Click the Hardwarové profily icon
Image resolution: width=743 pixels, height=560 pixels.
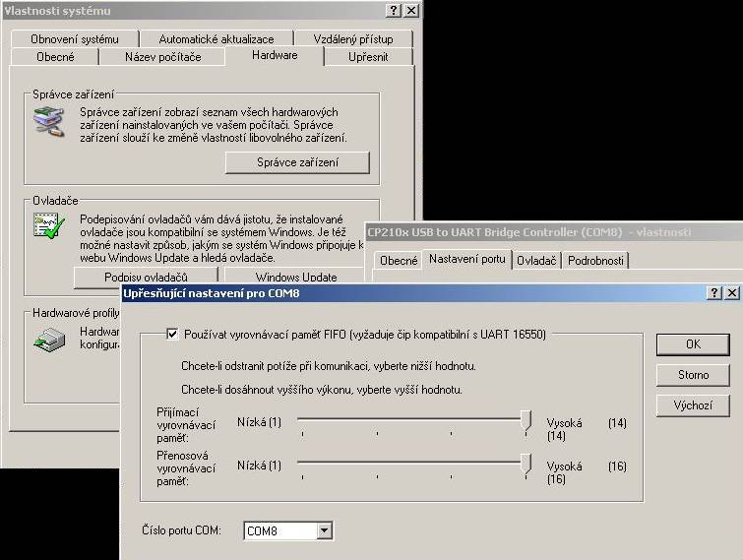[x=49, y=340]
